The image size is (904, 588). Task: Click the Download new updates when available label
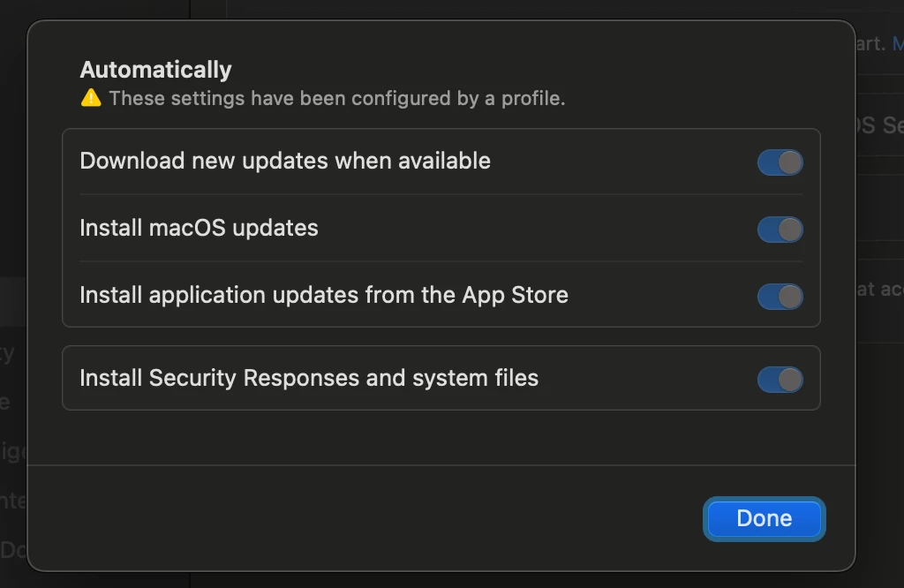click(x=285, y=161)
